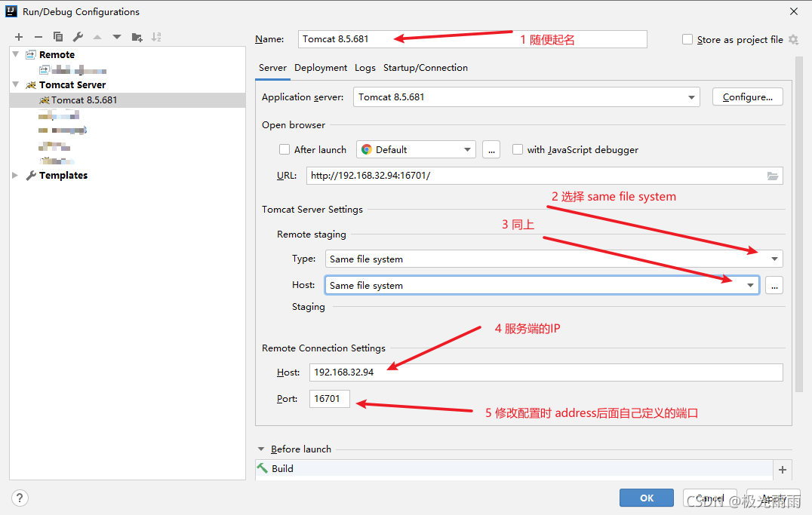Click the Build hammer icon
The width and height of the screenshot is (812, 515).
pos(263,468)
